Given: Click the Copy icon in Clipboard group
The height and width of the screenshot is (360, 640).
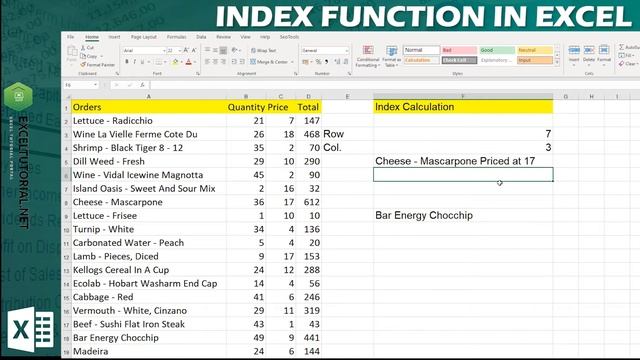Looking at the screenshot, I should 83,56.
